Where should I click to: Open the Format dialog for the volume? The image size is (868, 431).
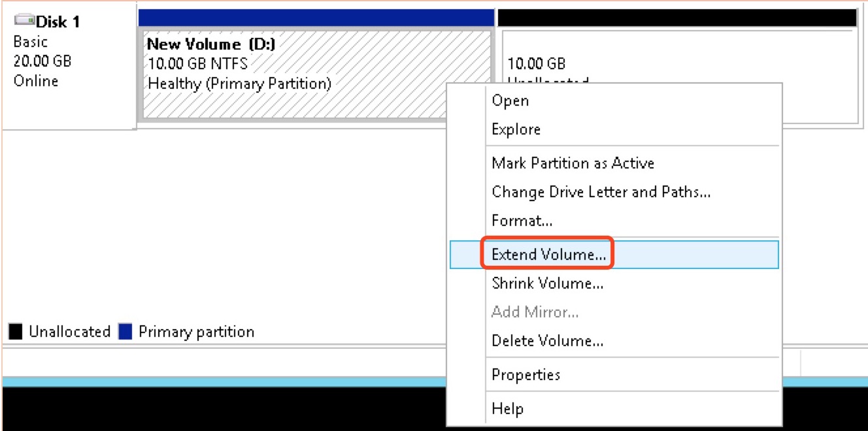pos(522,220)
